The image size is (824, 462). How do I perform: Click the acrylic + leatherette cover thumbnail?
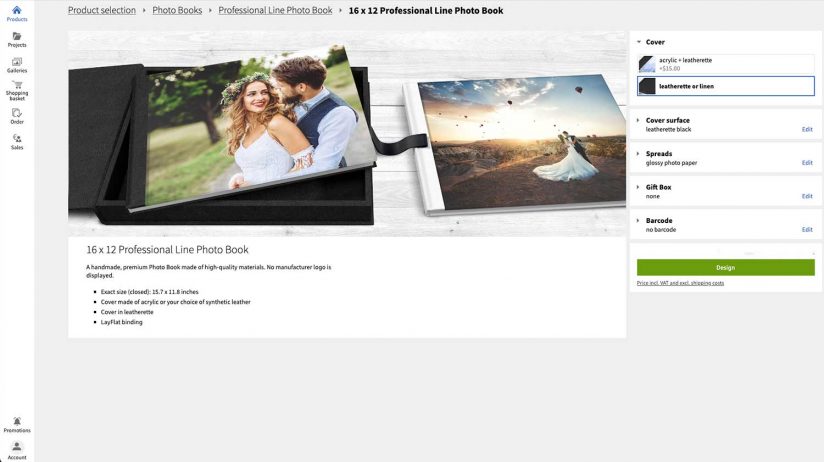click(x=647, y=64)
